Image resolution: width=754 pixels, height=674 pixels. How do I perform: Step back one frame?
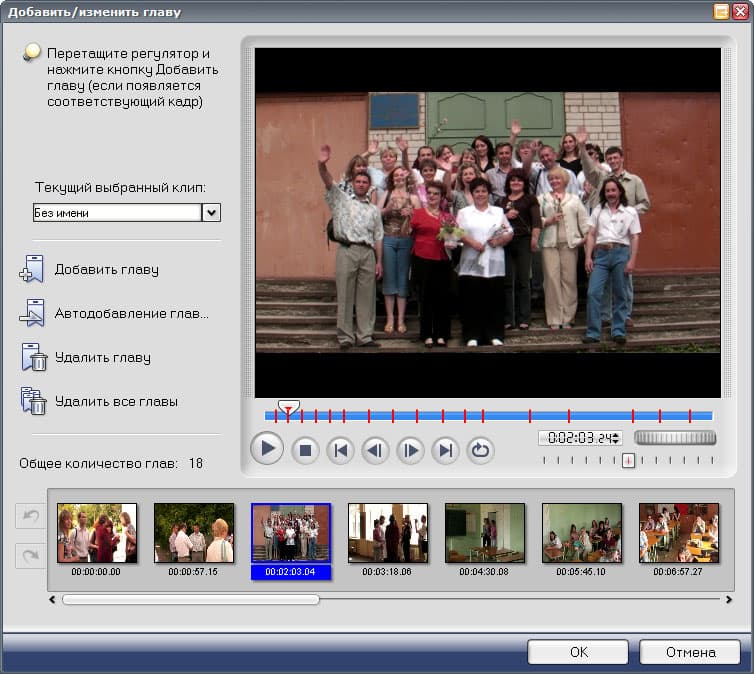pos(375,450)
